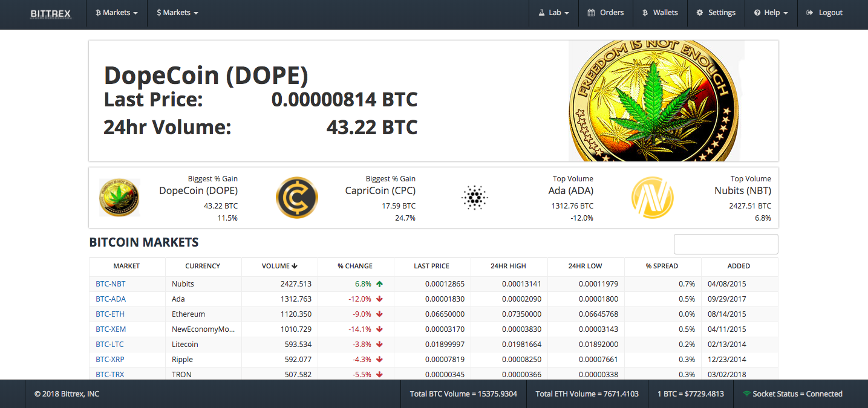Open the Ada (ADA) top volume card
The height and width of the screenshot is (408, 868).
[x=524, y=198]
